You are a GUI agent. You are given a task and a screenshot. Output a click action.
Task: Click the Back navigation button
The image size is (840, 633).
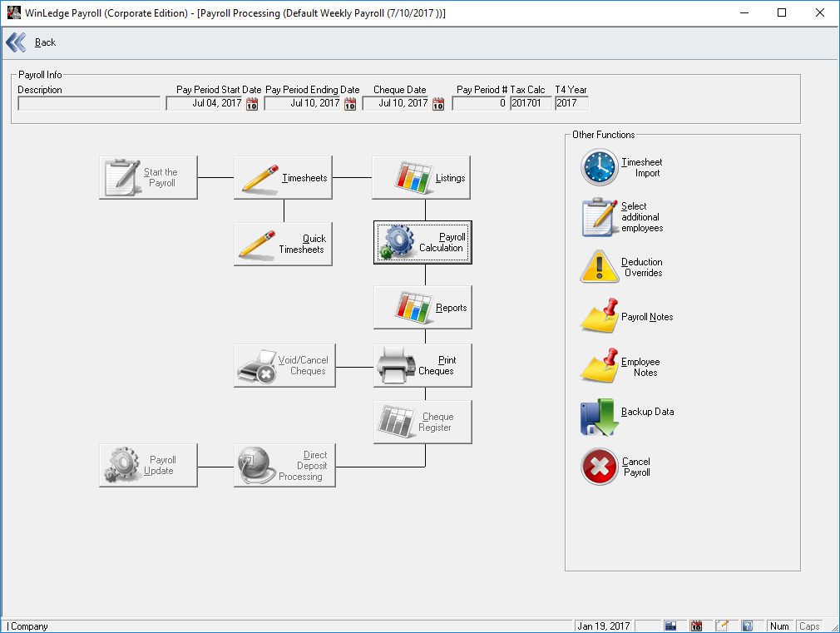point(29,42)
